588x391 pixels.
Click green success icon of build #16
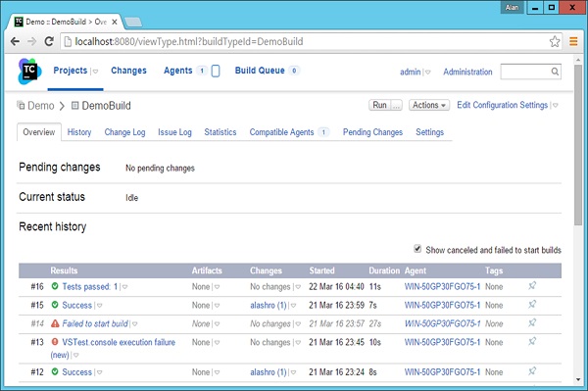[x=55, y=286]
